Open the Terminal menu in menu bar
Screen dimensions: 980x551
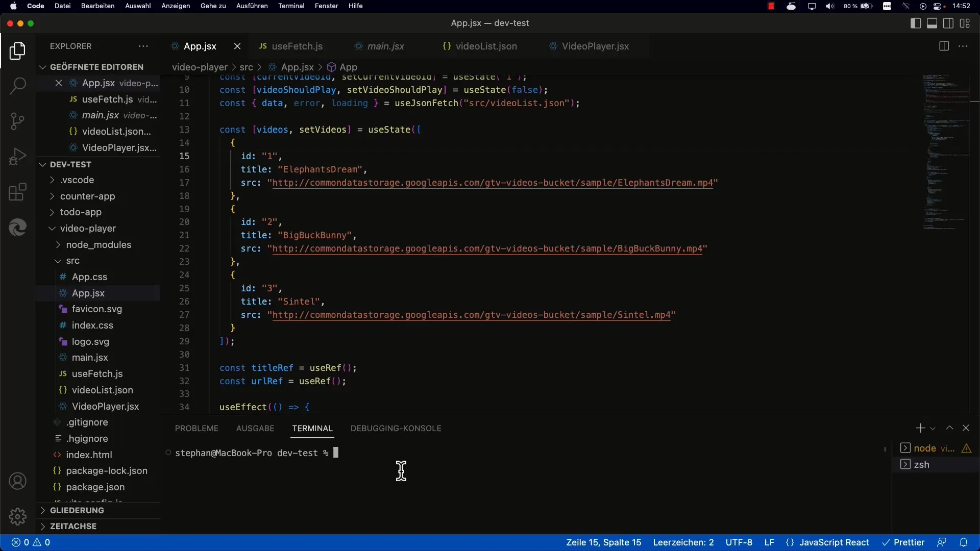pyautogui.click(x=291, y=6)
